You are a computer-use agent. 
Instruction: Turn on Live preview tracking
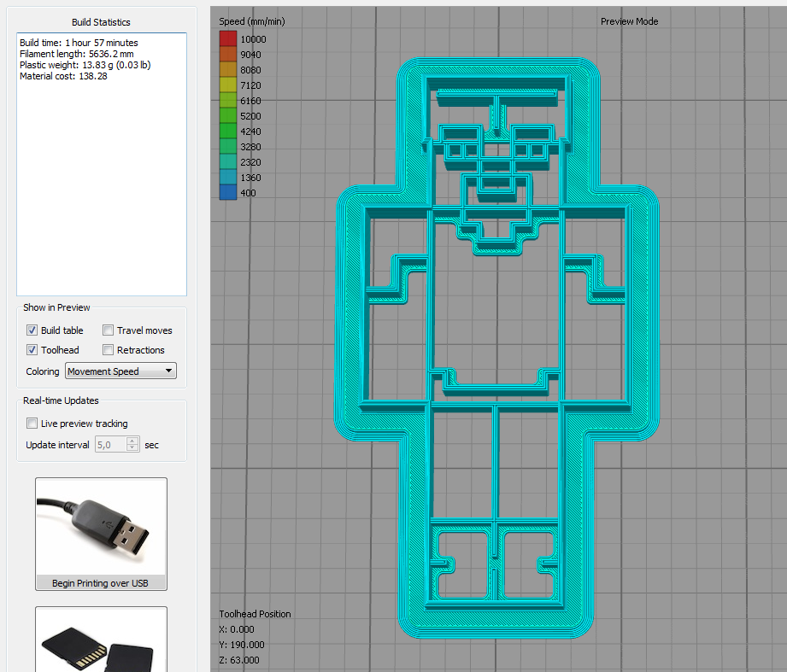click(x=32, y=424)
